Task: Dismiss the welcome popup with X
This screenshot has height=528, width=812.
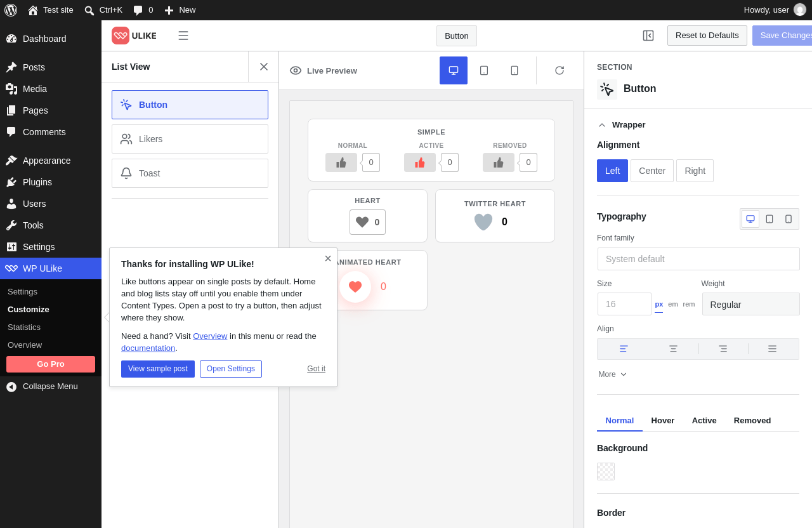Action: (x=328, y=258)
